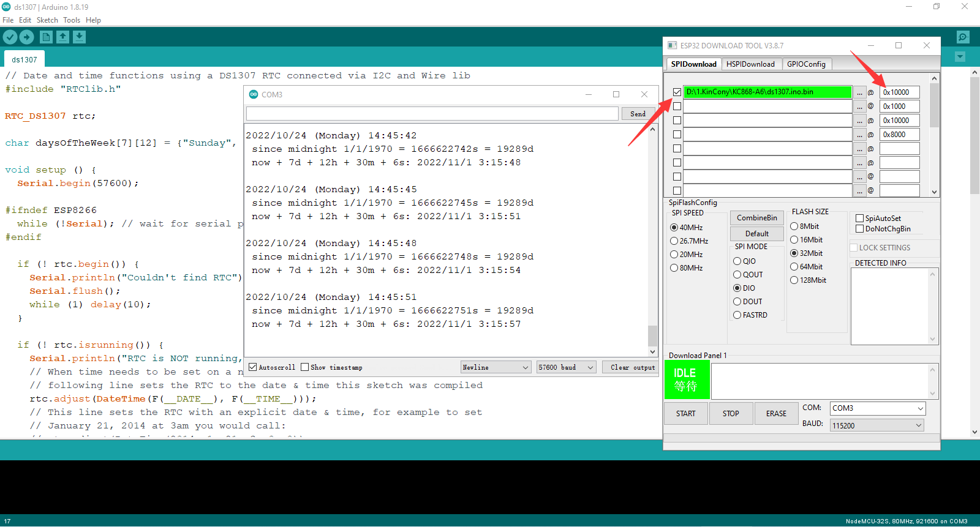Enable Show timestamp option
980x527 pixels.
tap(305, 367)
